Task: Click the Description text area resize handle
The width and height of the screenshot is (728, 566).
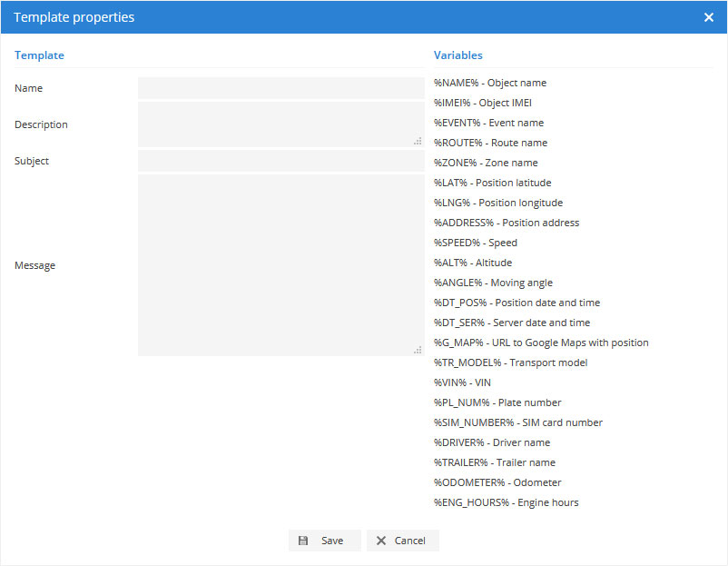Action: pyautogui.click(x=418, y=141)
